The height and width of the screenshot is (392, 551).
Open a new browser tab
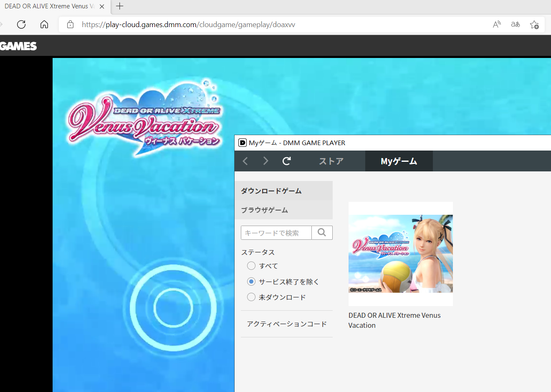[120, 6]
